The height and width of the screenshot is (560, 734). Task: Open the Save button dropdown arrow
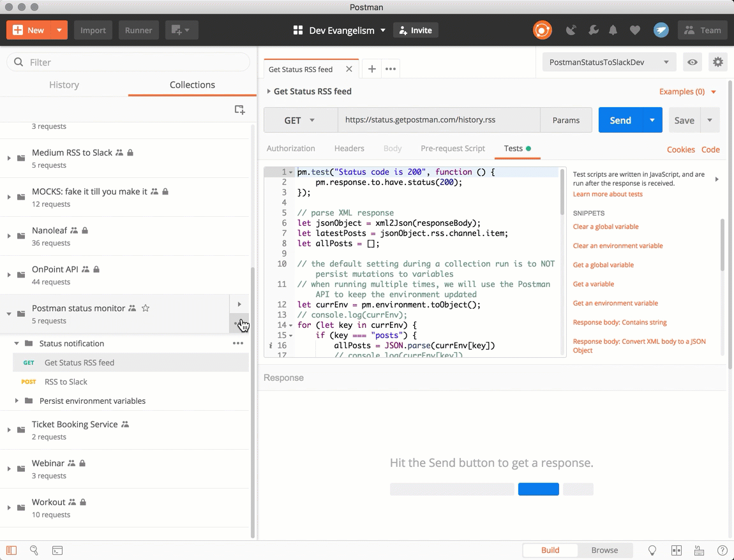click(x=710, y=121)
